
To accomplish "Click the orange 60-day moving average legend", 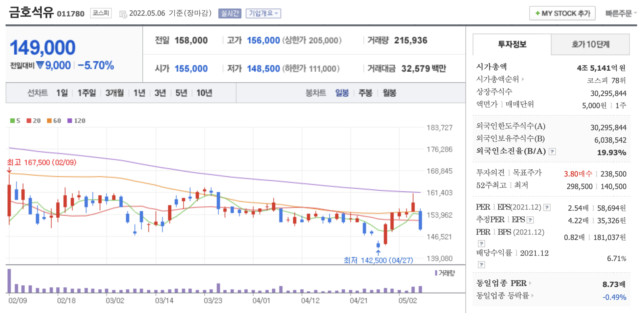I will pos(54,121).
